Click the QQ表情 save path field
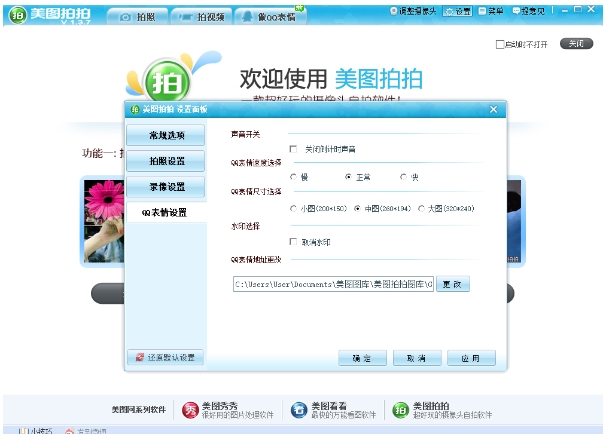The image size is (606, 438). pos(333,284)
